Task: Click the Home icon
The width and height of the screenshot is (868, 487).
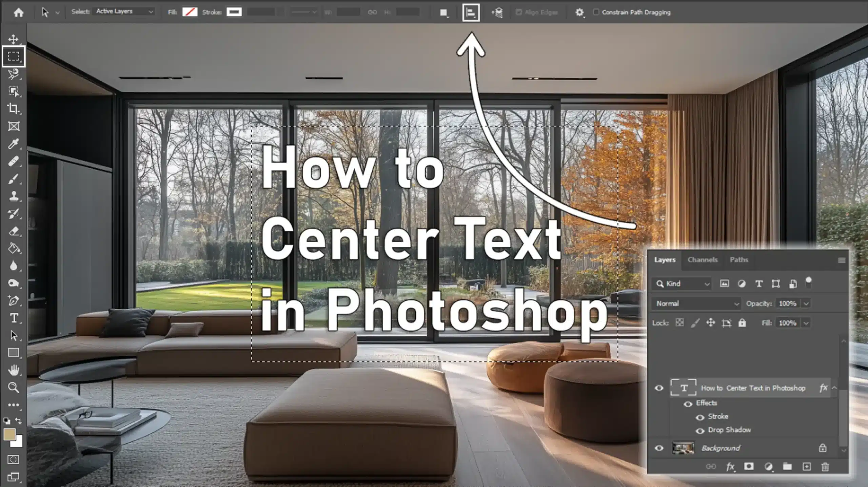Action: click(x=19, y=13)
